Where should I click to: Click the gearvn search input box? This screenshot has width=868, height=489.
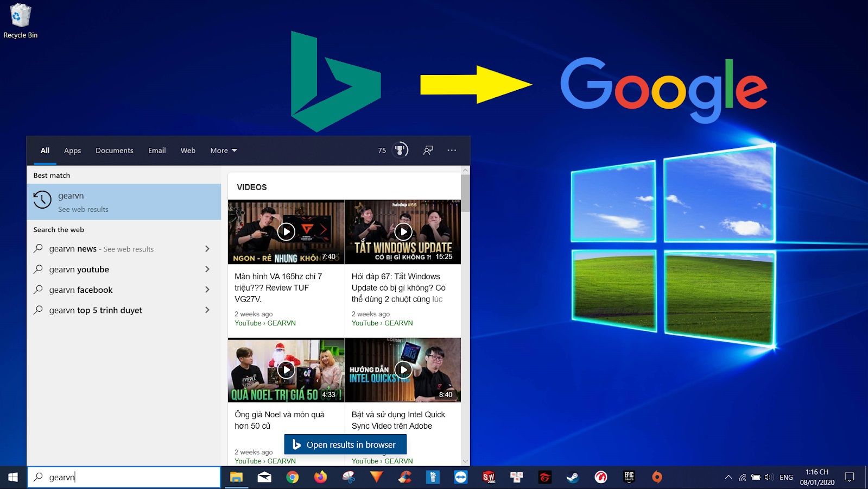pyautogui.click(x=124, y=477)
